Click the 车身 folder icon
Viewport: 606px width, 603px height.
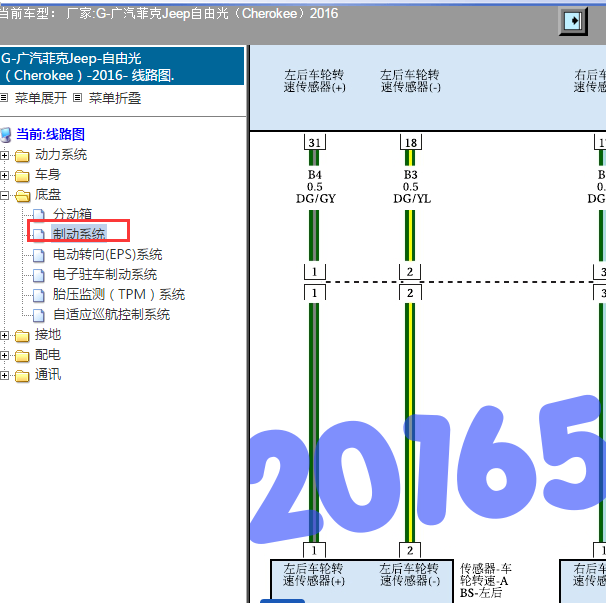click(22, 176)
